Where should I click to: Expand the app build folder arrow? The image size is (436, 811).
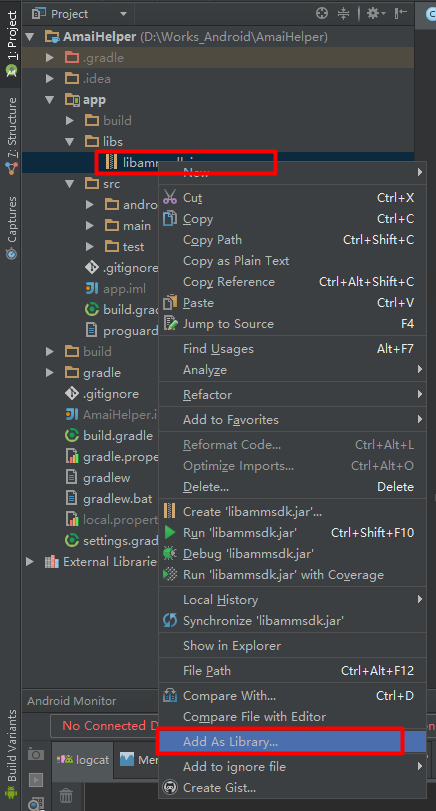coord(70,121)
